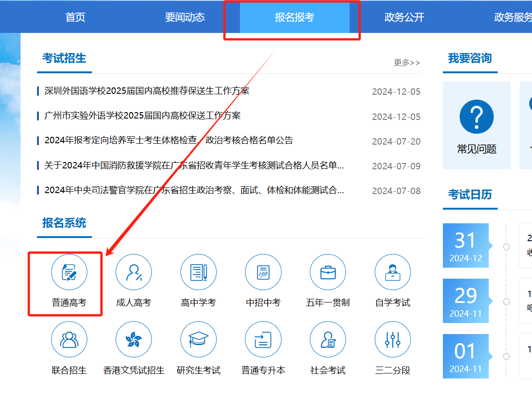Go to the 首页 navigation tab

75,17
